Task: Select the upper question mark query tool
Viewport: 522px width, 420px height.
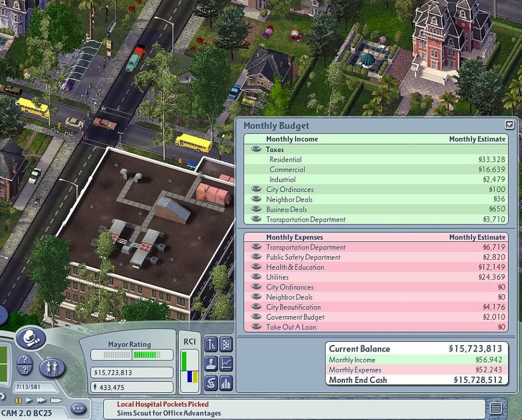Action: tap(24, 360)
